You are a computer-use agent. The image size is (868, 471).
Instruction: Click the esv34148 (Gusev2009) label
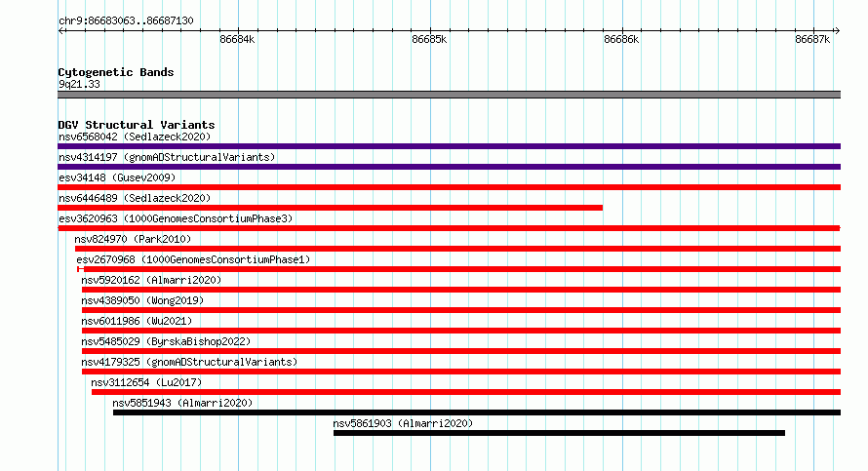(117, 178)
